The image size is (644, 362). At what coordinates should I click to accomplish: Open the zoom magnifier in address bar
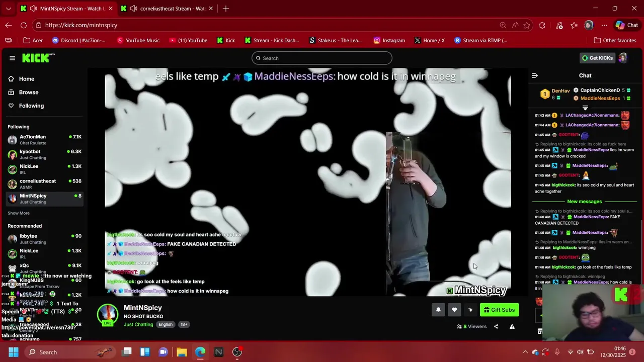503,25
